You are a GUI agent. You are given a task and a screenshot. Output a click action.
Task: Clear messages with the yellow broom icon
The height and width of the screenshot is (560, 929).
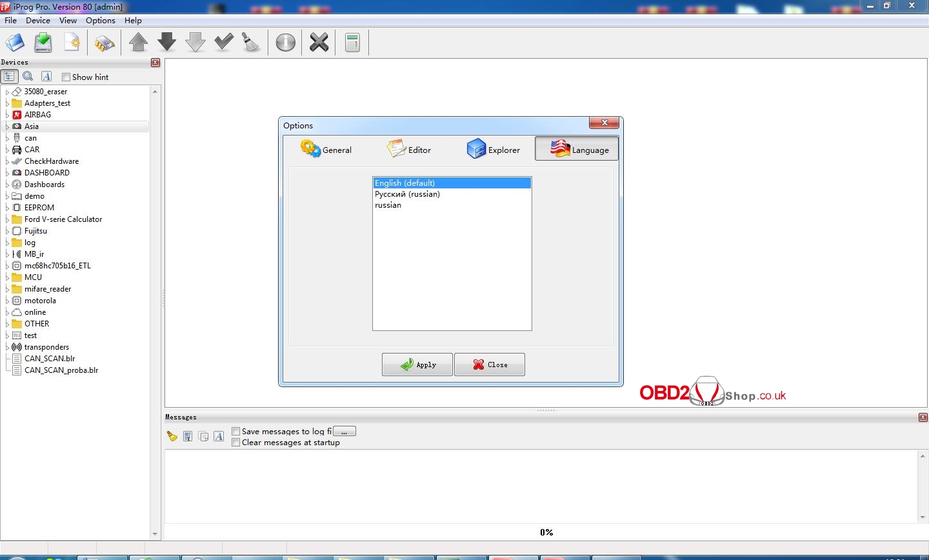(172, 436)
